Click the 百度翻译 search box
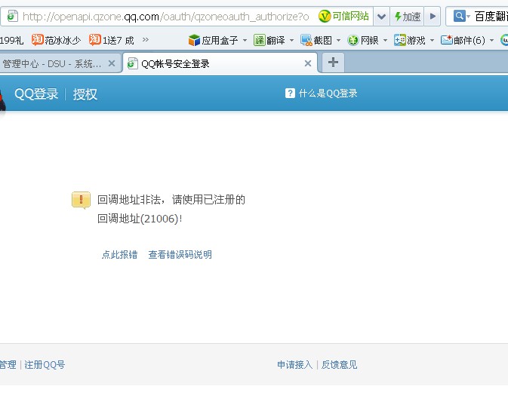Screen dimensions: 508x420 pyautogui.click(x=491, y=16)
